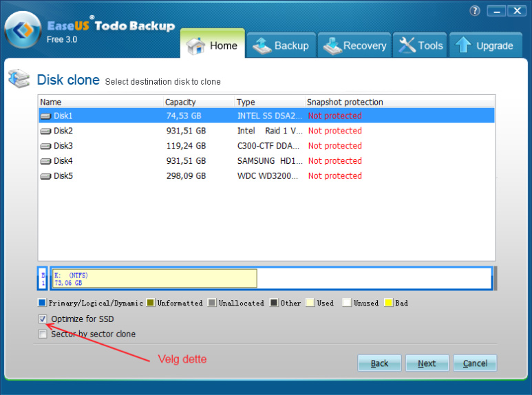532x395 pixels.
Task: Click the 119,24 GB capacity cell
Action: coord(187,146)
